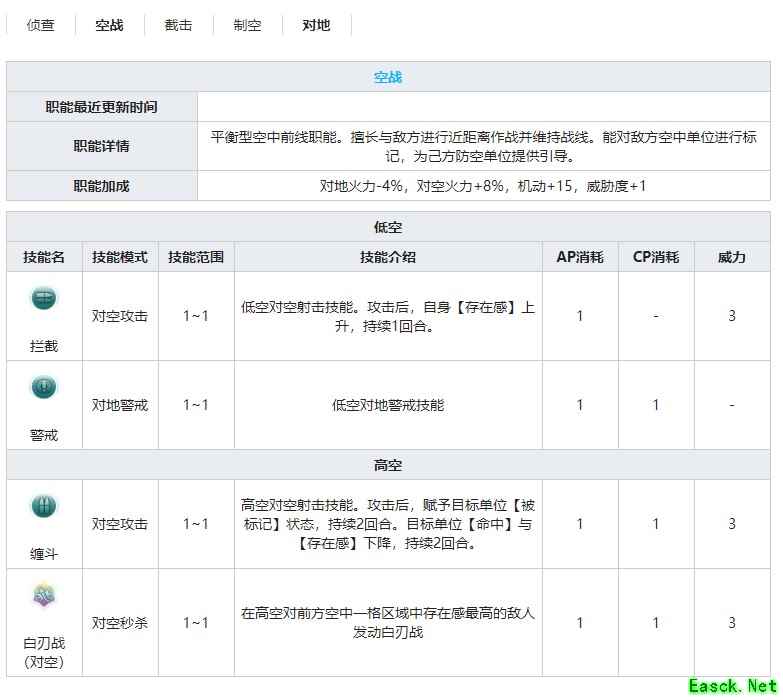
Task: Click the 白刃战 (对空) skill icon
Action: click(x=44, y=597)
